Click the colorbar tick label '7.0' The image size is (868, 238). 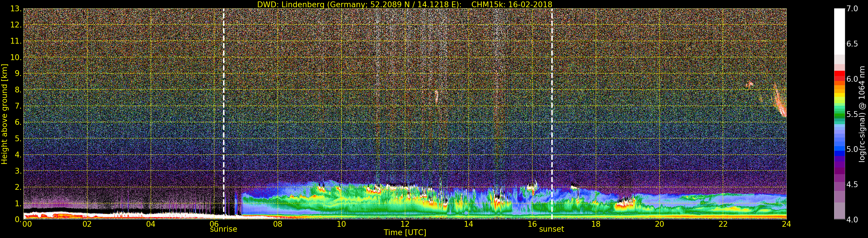pos(852,9)
